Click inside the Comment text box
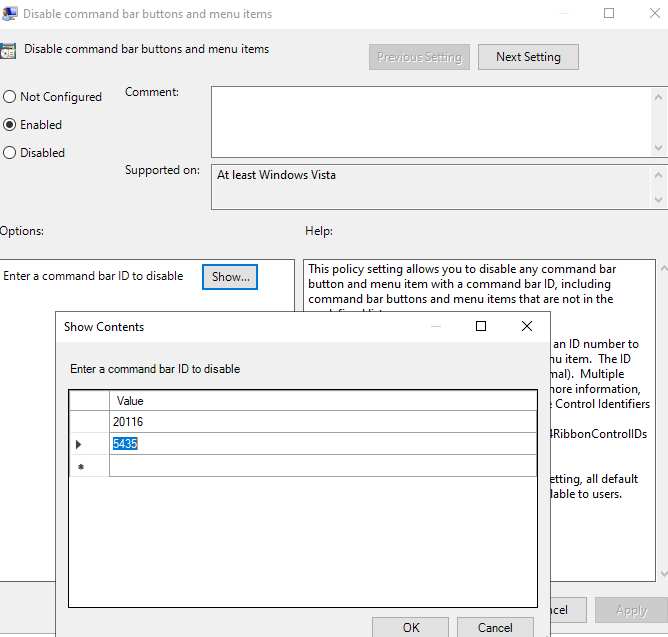The width and height of the screenshot is (668, 637). 431,122
